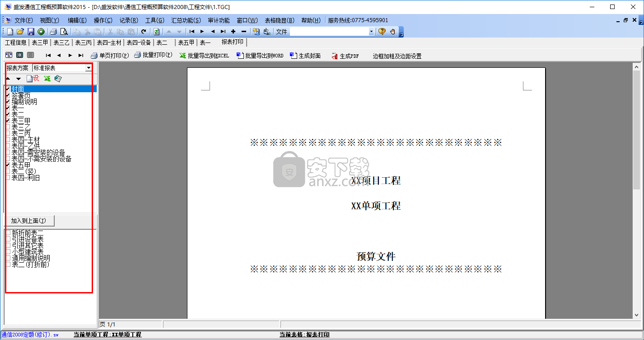Open the 审计功能 menu

(219, 20)
